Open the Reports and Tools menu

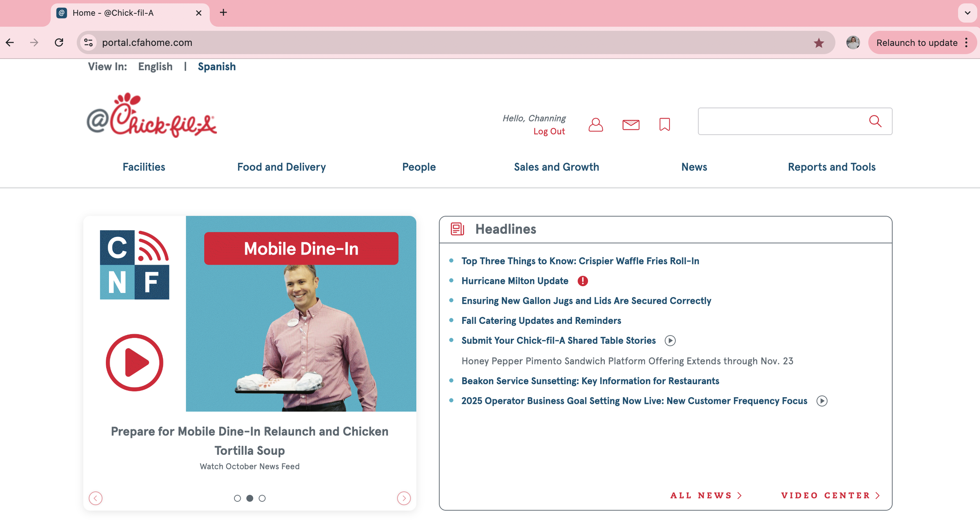[x=831, y=167]
